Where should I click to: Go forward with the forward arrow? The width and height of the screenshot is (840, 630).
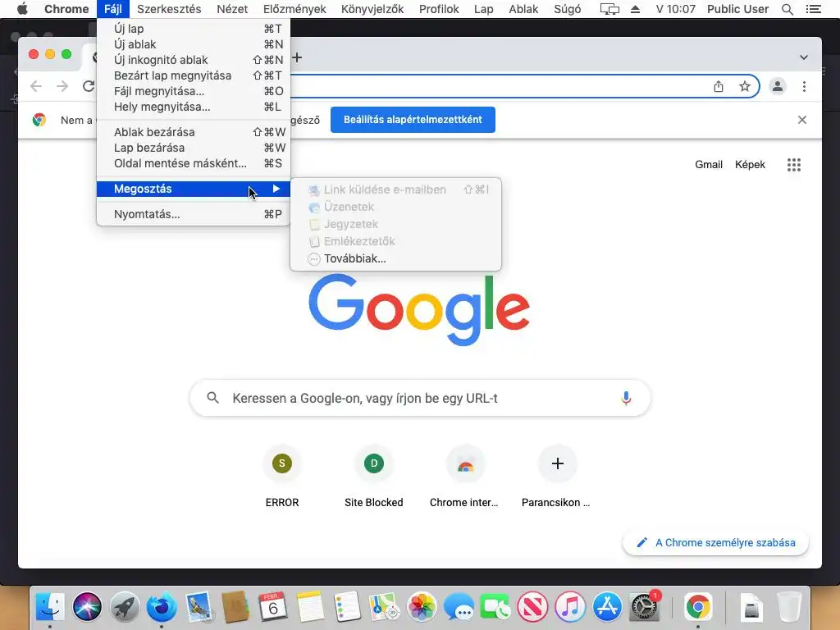pyautogui.click(x=62, y=86)
